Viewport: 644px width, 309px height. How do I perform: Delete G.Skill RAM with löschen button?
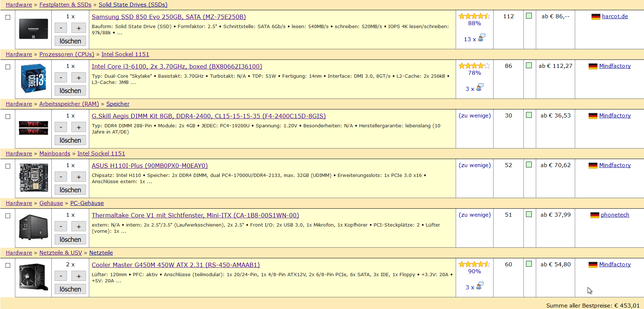tap(70, 140)
